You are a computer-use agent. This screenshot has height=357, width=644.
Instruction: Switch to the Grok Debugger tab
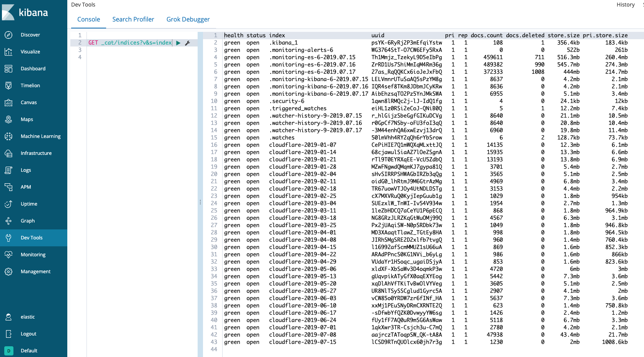coord(188,19)
